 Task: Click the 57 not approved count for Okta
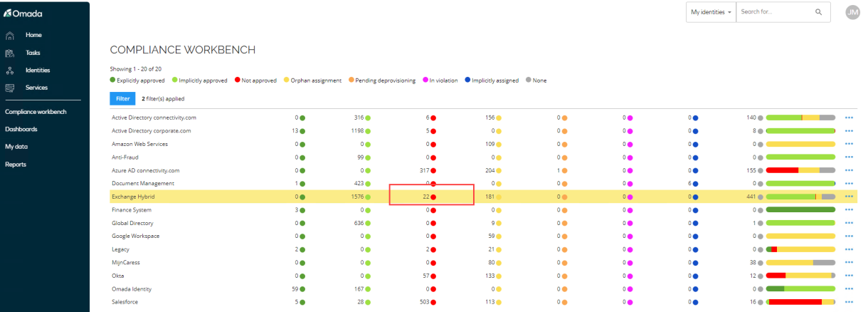425,276
